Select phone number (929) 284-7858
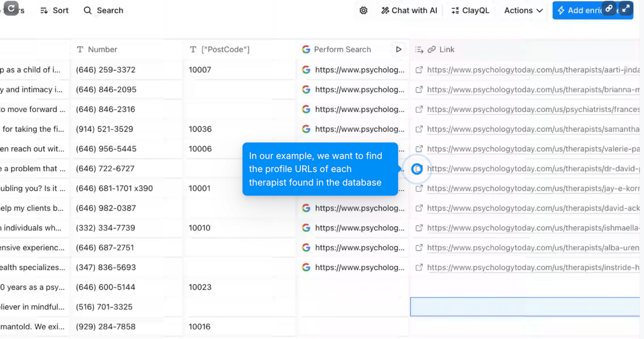Viewport: 644px width, 339px height. click(x=106, y=327)
